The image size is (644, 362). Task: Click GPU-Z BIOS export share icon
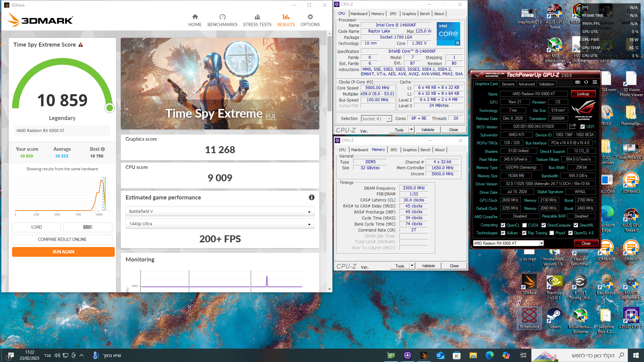point(573,126)
